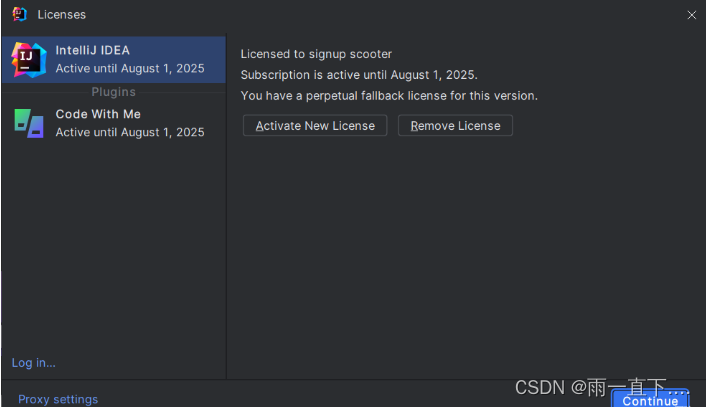Click Code With Me's 'Active until August 1, 2025' subtitle
This screenshot has width=706, height=407.
click(x=130, y=132)
